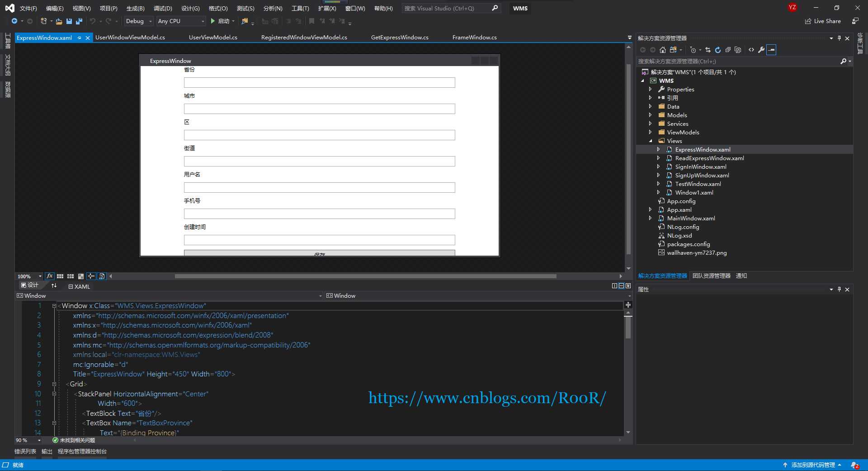Click the feedback icon beside Live Share
This screenshot has width=868, height=471.
855,21
